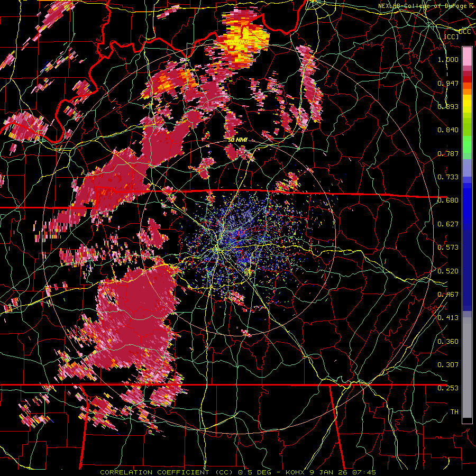The height and width of the screenshot is (476, 476).
Task: Click the 0.360 scale value
Action: click(448, 342)
